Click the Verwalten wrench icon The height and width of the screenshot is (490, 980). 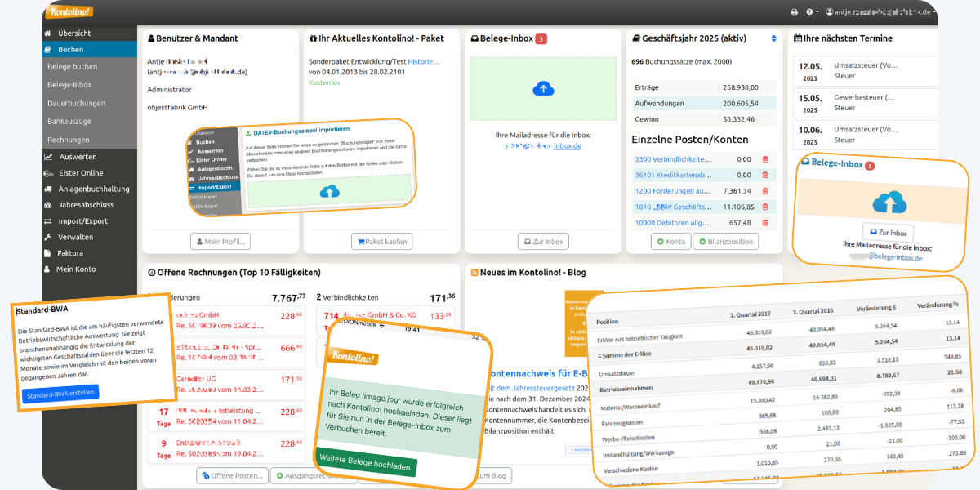point(48,237)
